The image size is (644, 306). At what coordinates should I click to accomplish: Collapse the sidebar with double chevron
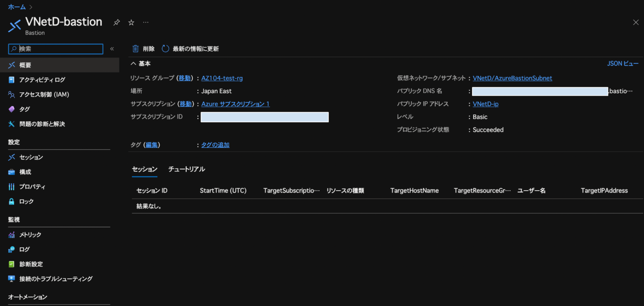tap(112, 49)
